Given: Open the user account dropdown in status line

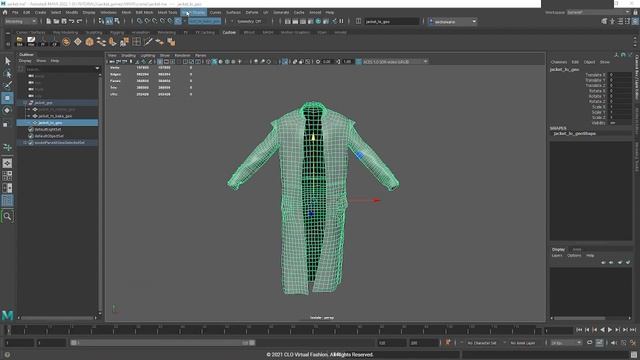Looking at the screenshot, I should pyautogui.click(x=452, y=21).
